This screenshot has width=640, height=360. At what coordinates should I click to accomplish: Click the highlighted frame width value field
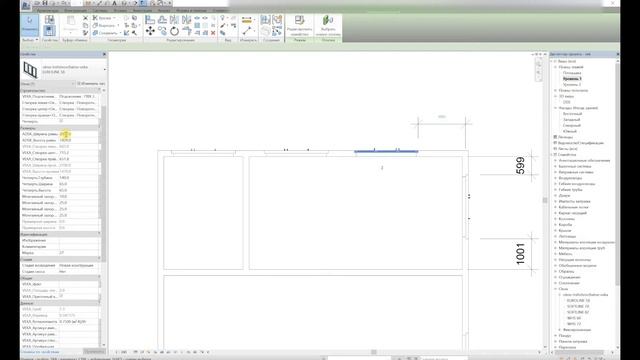coord(78,134)
